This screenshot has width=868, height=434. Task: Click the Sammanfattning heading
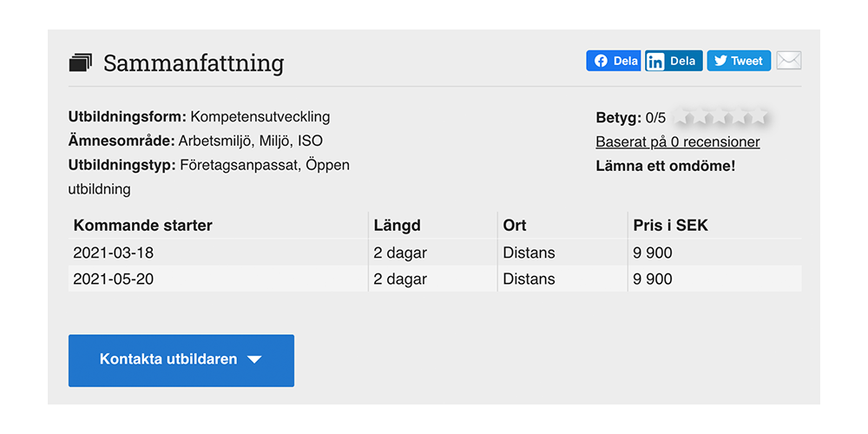tap(194, 63)
